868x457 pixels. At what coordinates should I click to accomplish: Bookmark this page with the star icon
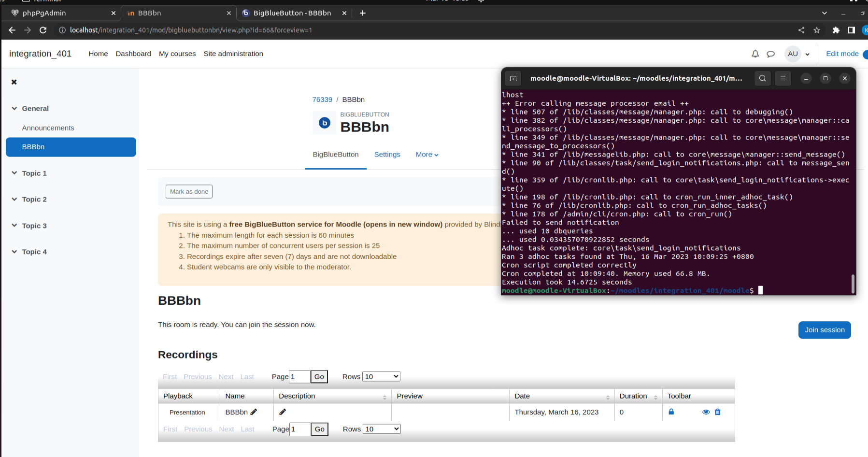(817, 30)
